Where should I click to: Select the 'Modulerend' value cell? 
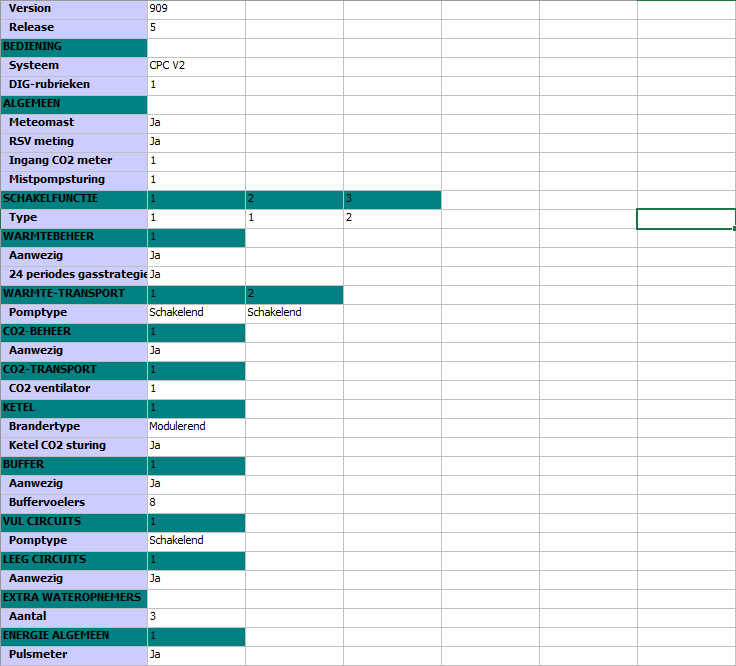(195, 426)
